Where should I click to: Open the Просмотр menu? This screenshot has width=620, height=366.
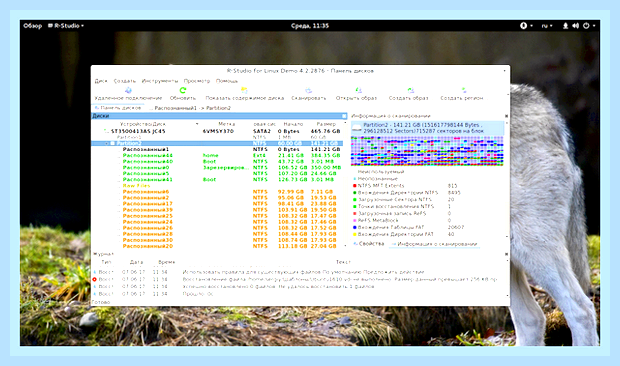click(197, 81)
